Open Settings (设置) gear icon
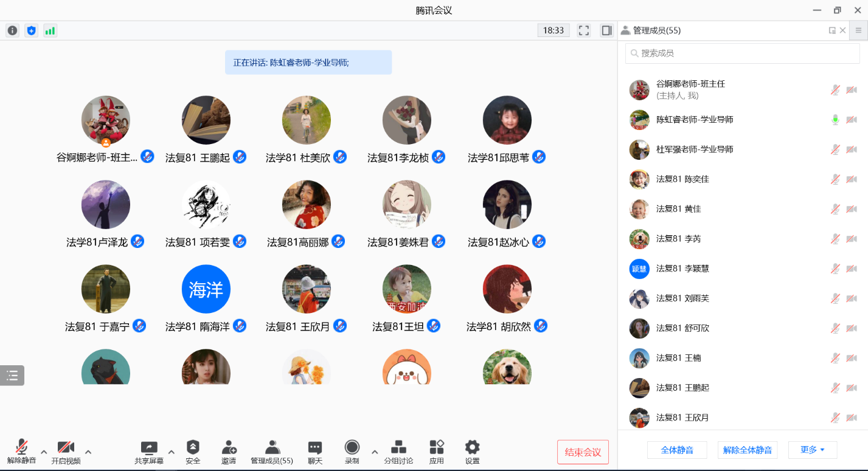 (472, 449)
